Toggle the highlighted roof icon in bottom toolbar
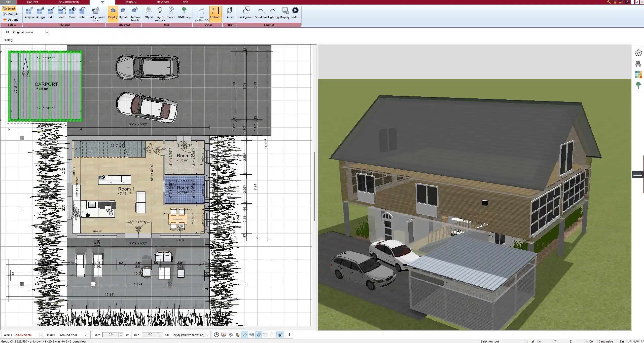The width and height of the screenshot is (644, 343). [244, 335]
